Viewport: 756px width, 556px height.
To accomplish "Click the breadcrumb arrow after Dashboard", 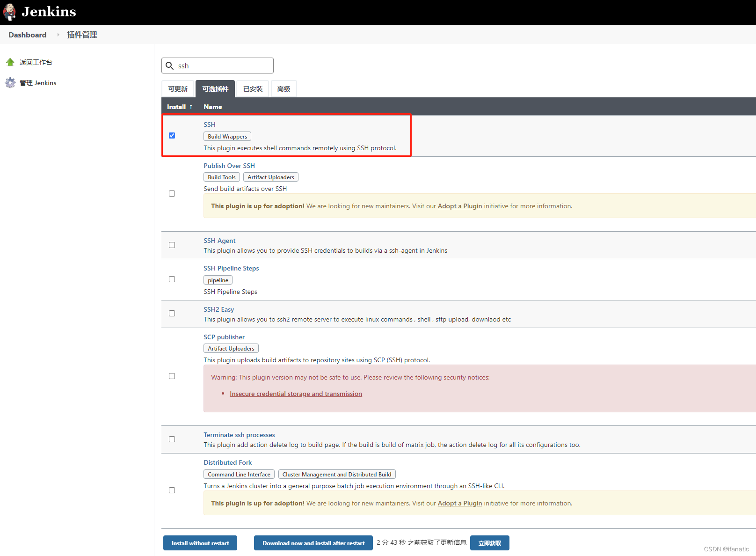I will (58, 35).
